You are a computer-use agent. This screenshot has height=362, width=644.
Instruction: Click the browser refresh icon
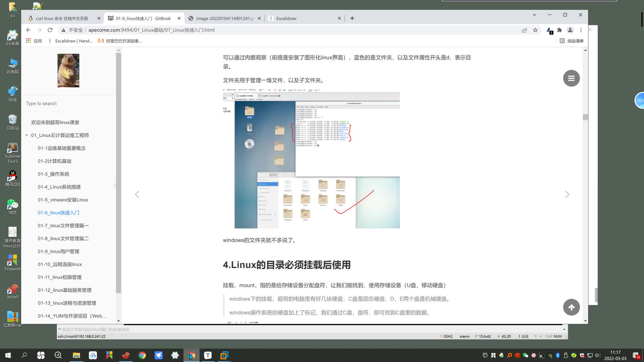pyautogui.click(x=50, y=29)
